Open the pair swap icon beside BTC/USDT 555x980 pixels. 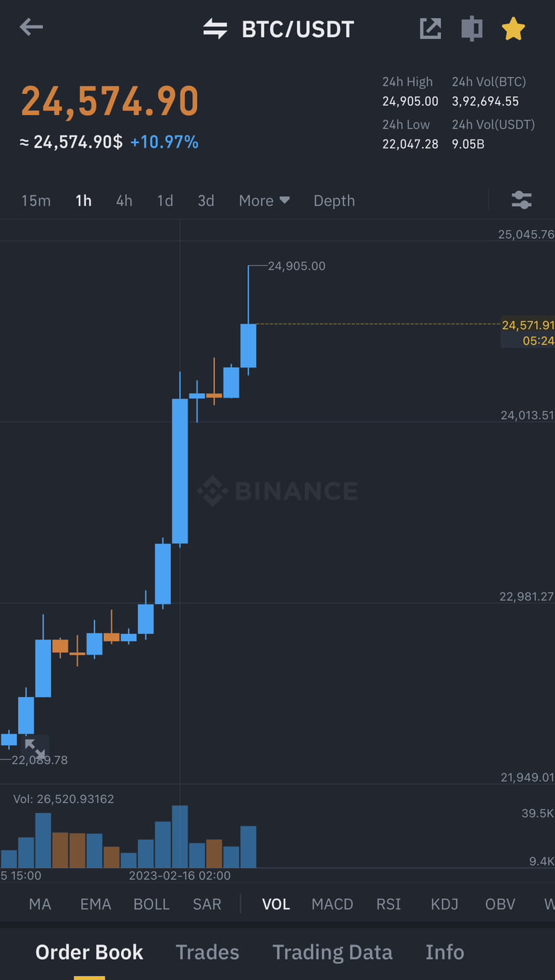tap(214, 28)
